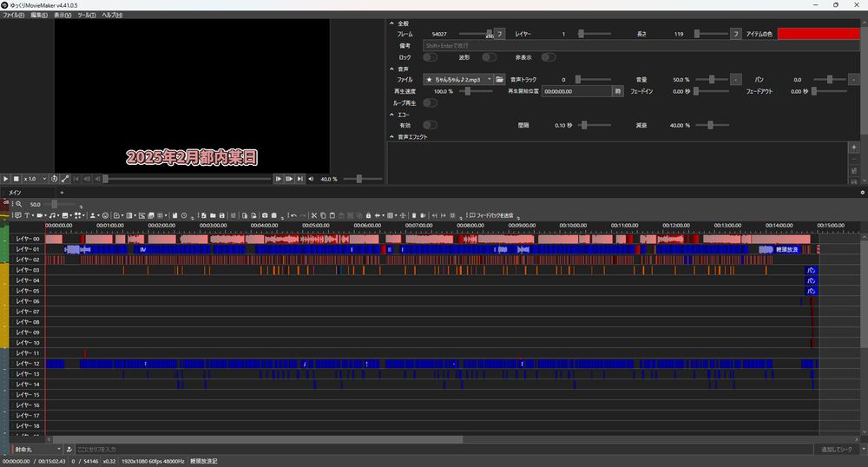Collapse the 音声エフェクト section

click(x=392, y=136)
